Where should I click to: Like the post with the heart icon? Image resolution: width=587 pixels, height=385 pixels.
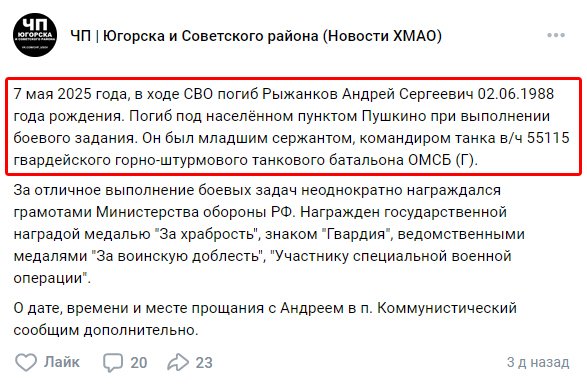26,362
